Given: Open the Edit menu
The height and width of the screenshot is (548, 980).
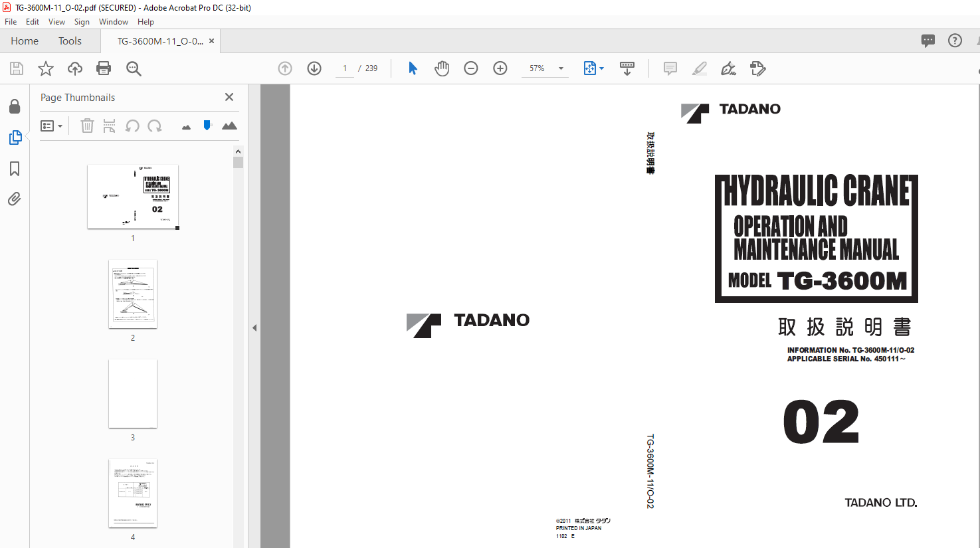Looking at the screenshot, I should pos(33,22).
